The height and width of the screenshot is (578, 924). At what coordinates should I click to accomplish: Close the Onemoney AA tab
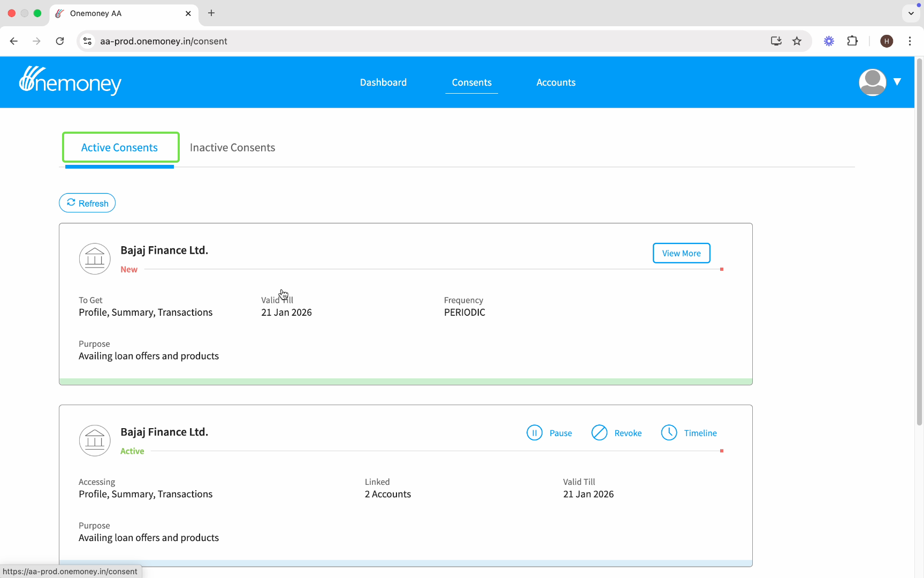tap(188, 13)
